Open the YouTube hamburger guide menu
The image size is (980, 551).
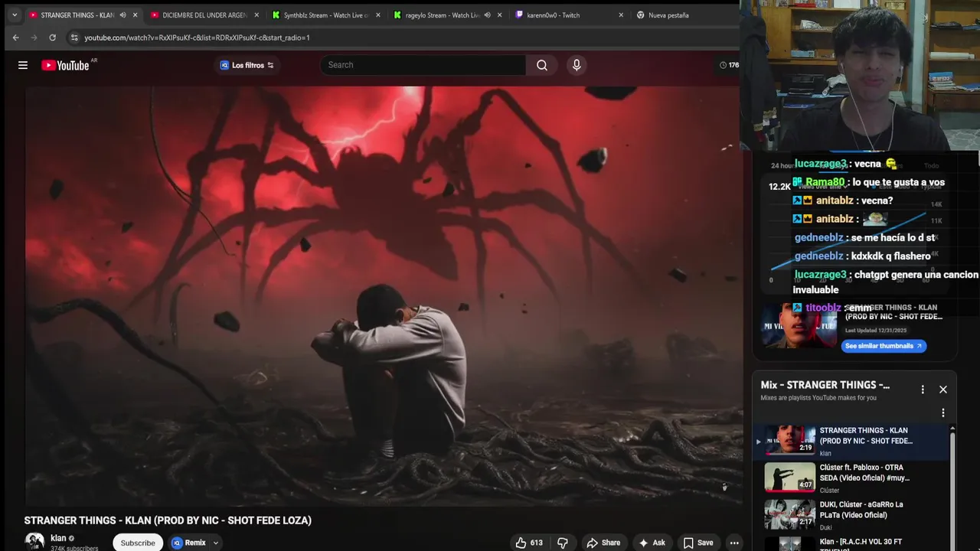click(x=23, y=65)
